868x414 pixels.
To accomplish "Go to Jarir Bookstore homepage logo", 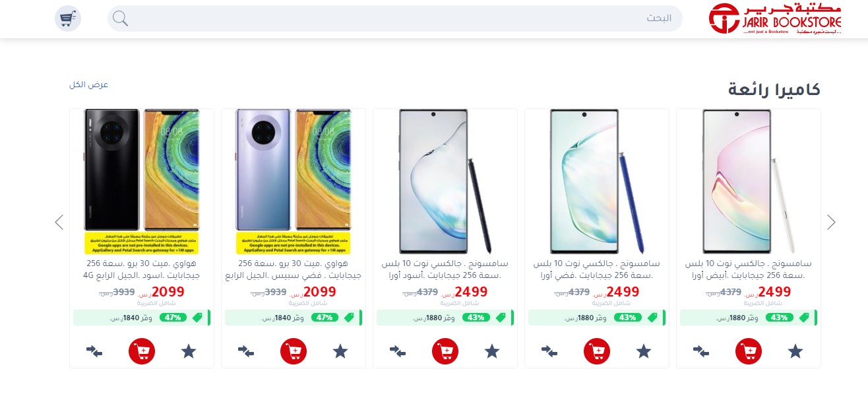I will tap(776, 18).
